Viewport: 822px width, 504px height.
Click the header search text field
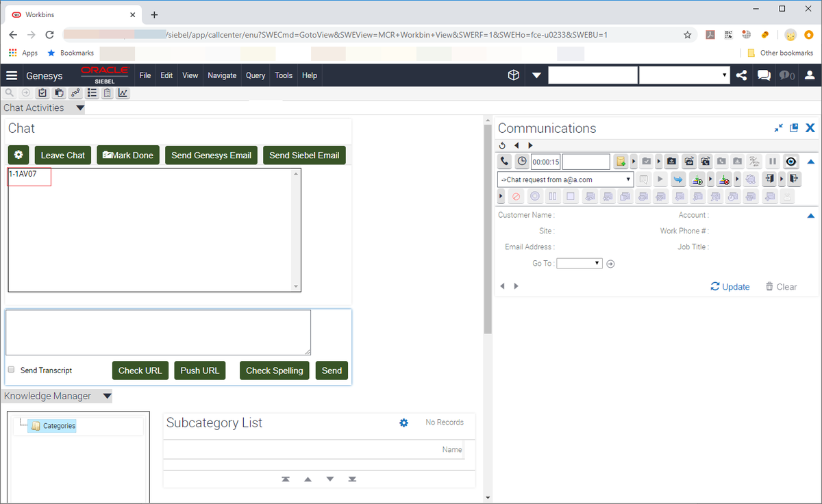(593, 75)
